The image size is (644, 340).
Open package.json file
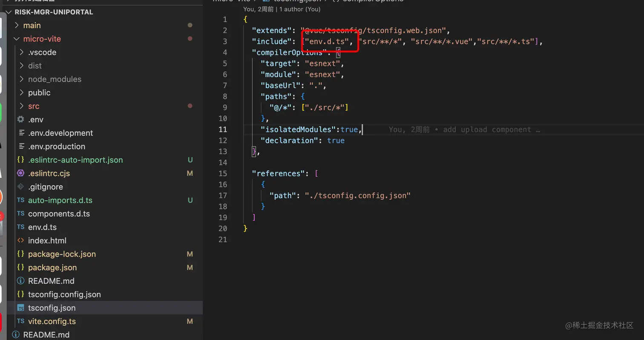point(52,268)
